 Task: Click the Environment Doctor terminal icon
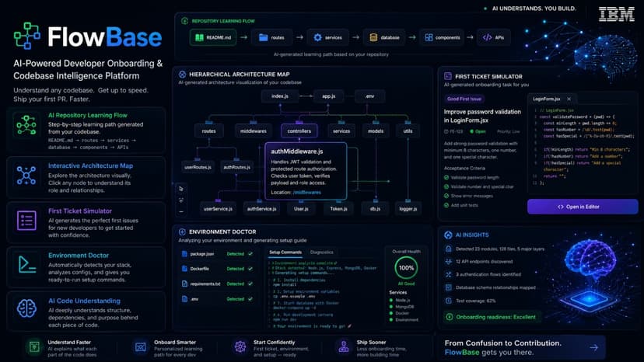[27, 265]
